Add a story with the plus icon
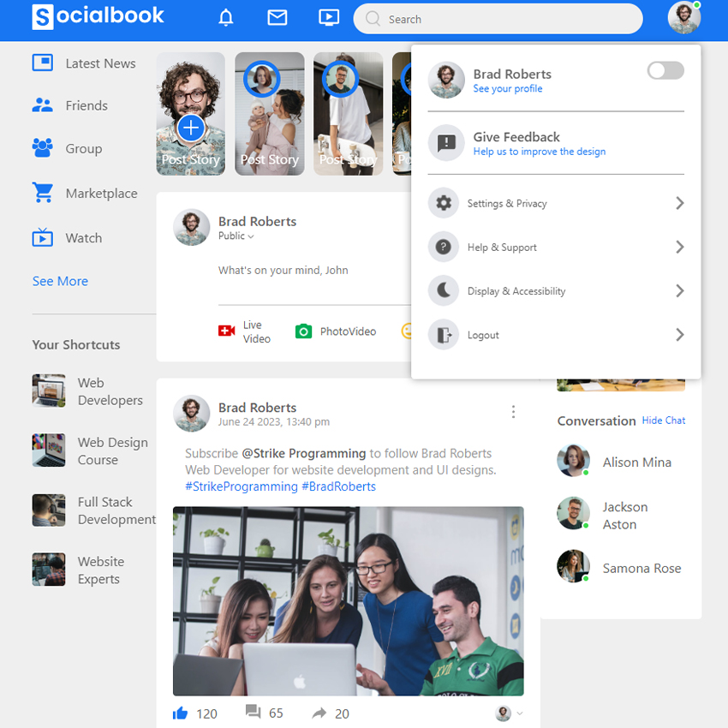 coord(191,128)
